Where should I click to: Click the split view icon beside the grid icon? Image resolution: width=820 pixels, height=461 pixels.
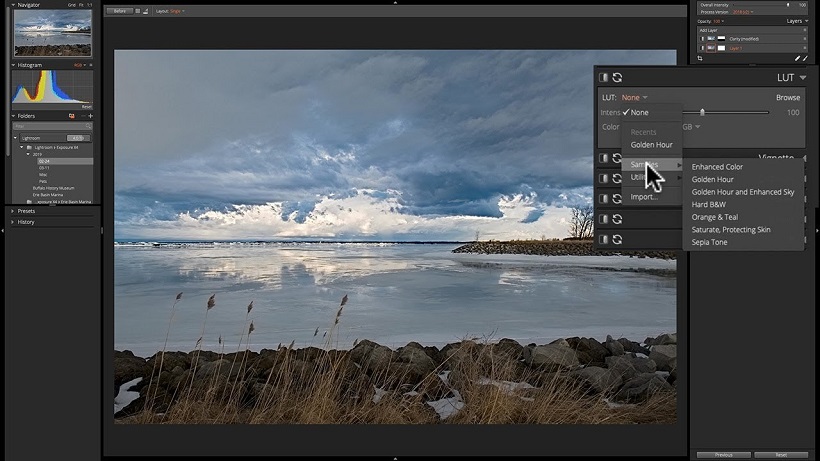145,11
